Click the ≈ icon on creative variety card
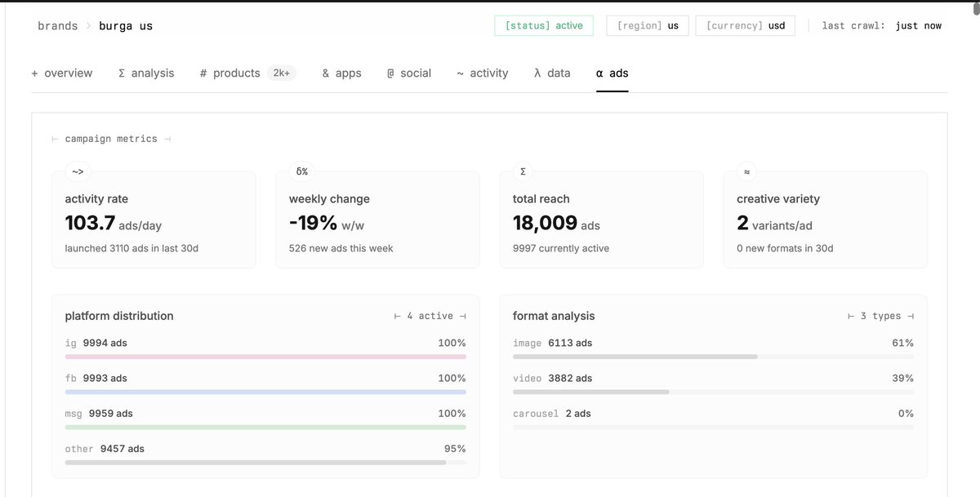 pos(746,171)
